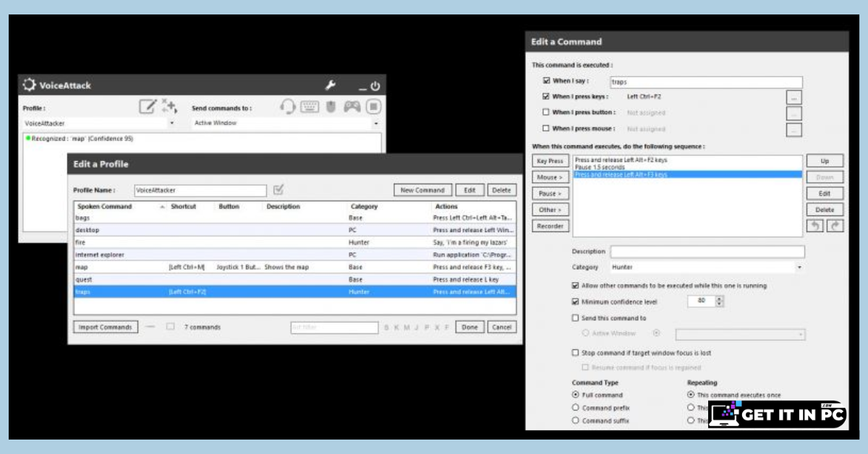Click the Key Press button
The width and height of the screenshot is (868, 454).
pos(550,161)
